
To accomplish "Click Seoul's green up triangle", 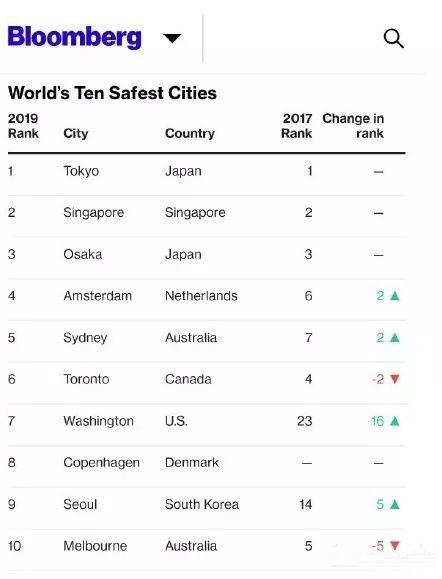I will [395, 504].
